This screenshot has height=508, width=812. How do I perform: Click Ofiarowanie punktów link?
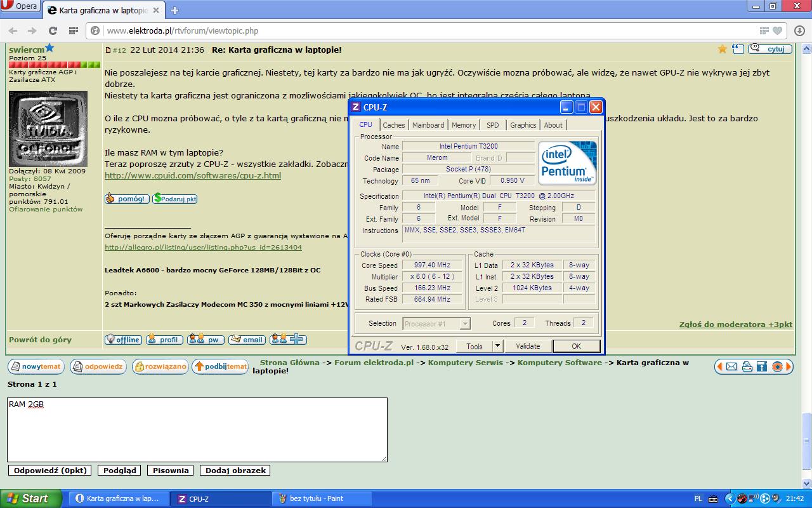pos(46,209)
